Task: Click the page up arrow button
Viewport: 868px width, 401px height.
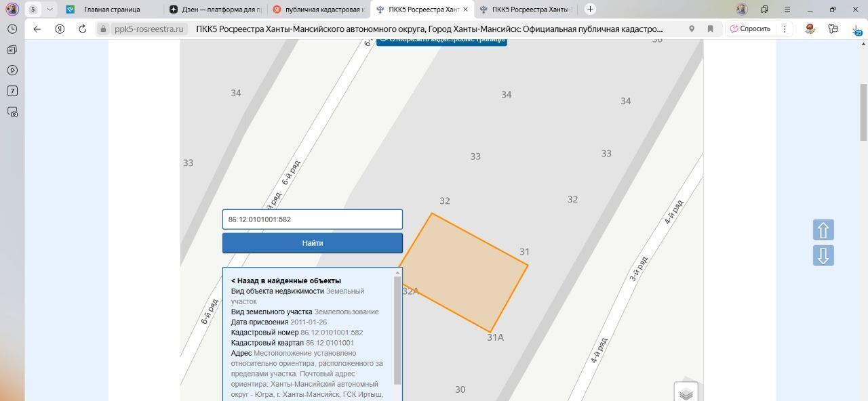Action: (x=823, y=230)
